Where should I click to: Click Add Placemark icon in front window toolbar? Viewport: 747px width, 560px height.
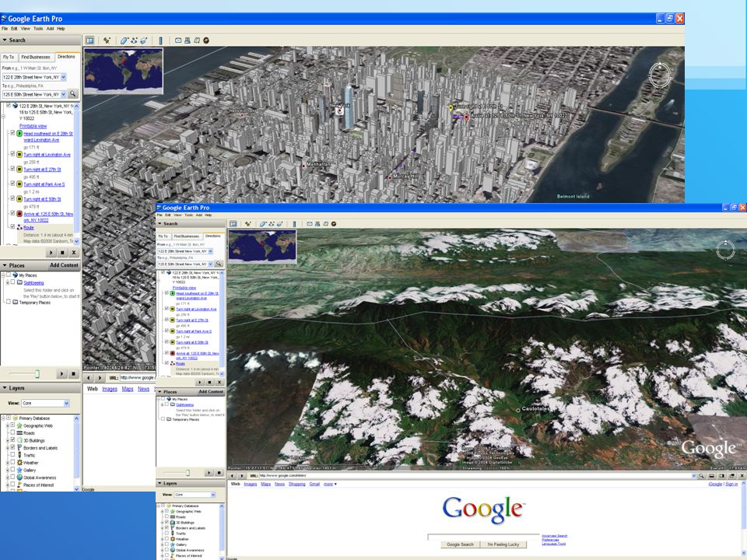pos(247,223)
